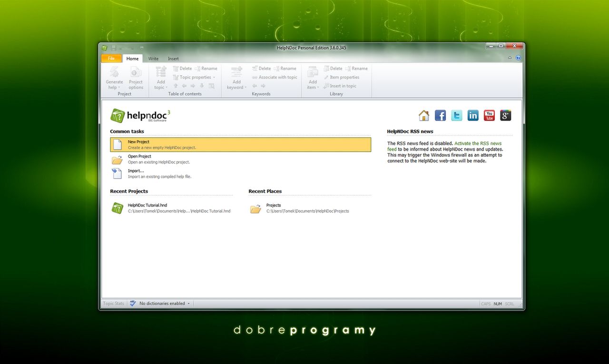Viewport: 609px width, 364px height.
Task: Click Insert in topic
Action: click(340, 86)
